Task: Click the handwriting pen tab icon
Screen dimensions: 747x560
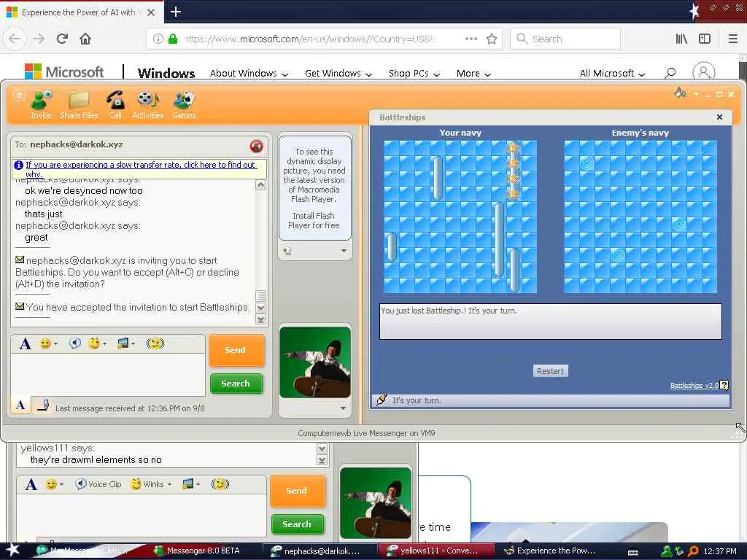Action: (43, 405)
